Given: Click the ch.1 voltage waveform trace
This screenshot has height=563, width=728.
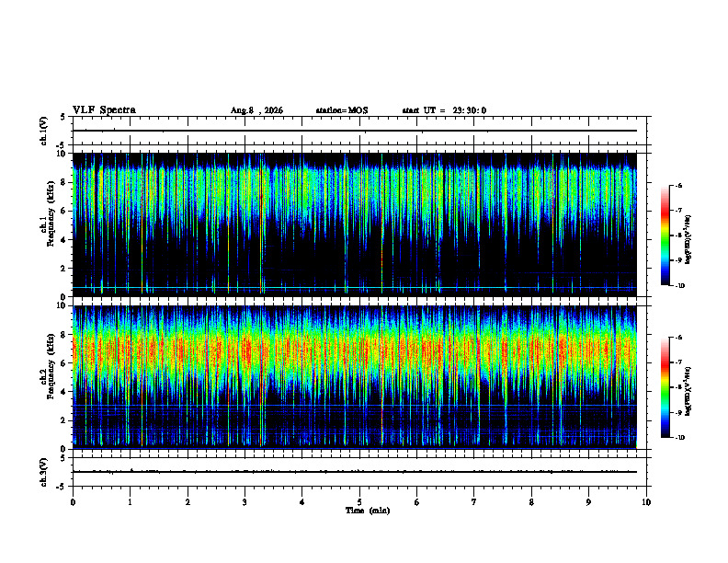Looking at the screenshot, I should (355, 131).
